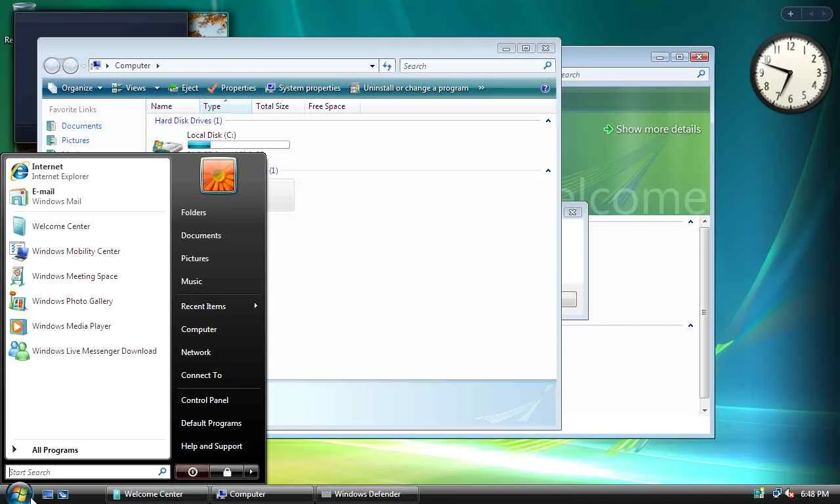Click the Local Disk (C:) usage bar
This screenshot has width=840, height=504.
pyautogui.click(x=238, y=145)
